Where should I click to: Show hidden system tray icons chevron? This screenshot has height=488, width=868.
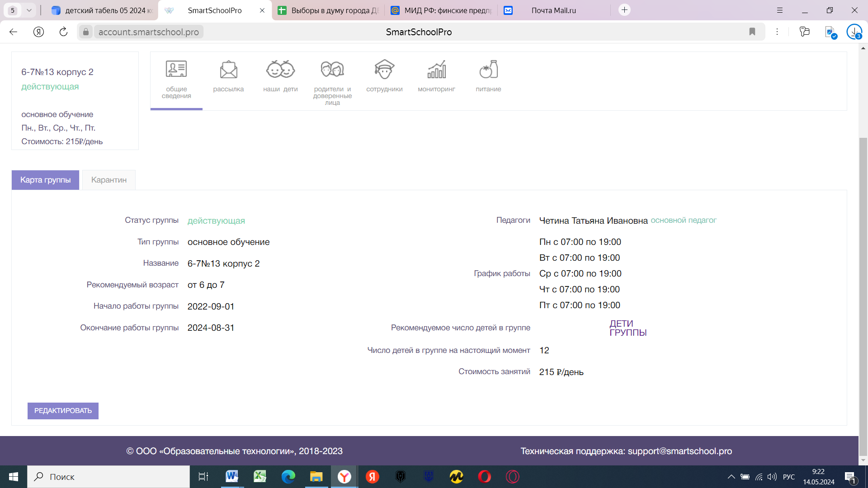point(731,477)
